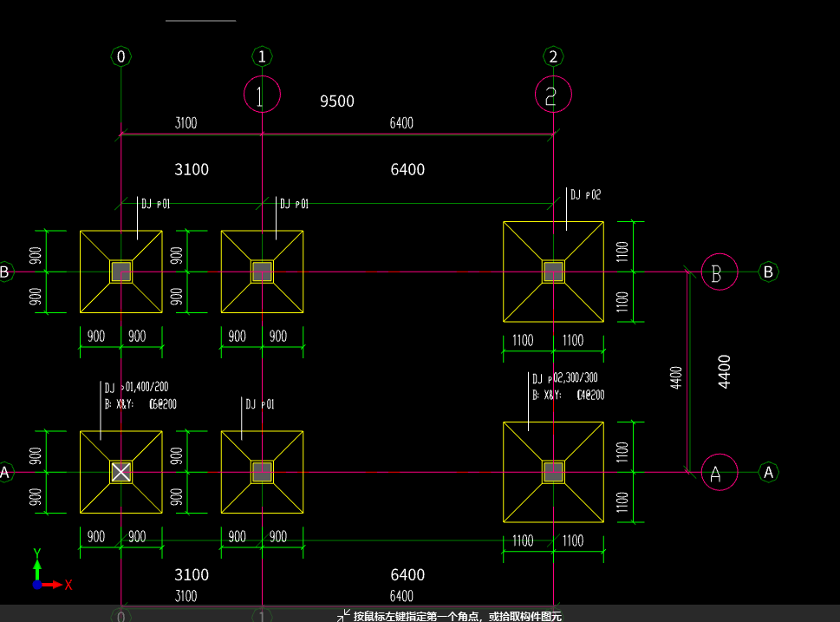Select the large magenta axis bubble numbered 2
Screen dimensions: 840x622
pos(553,95)
